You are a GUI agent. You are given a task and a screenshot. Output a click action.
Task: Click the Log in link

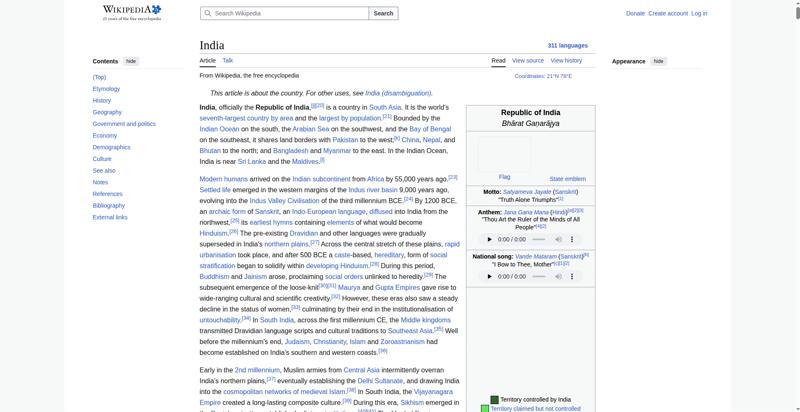[699, 13]
